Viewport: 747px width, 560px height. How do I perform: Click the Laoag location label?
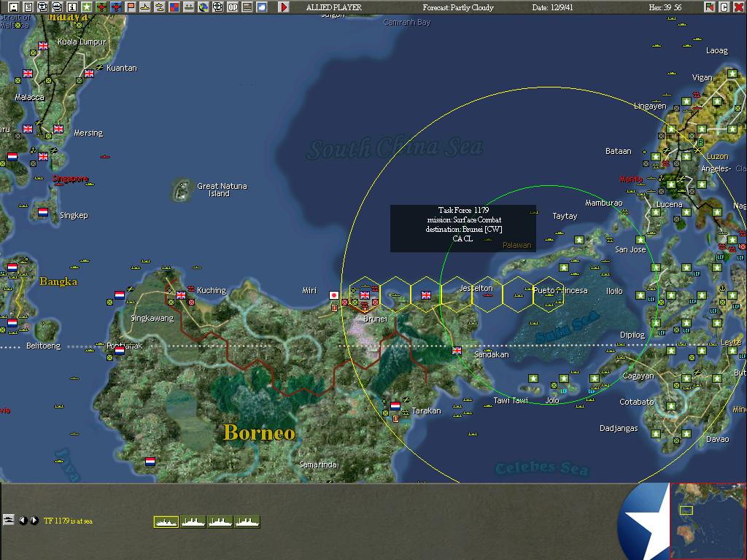[717, 50]
